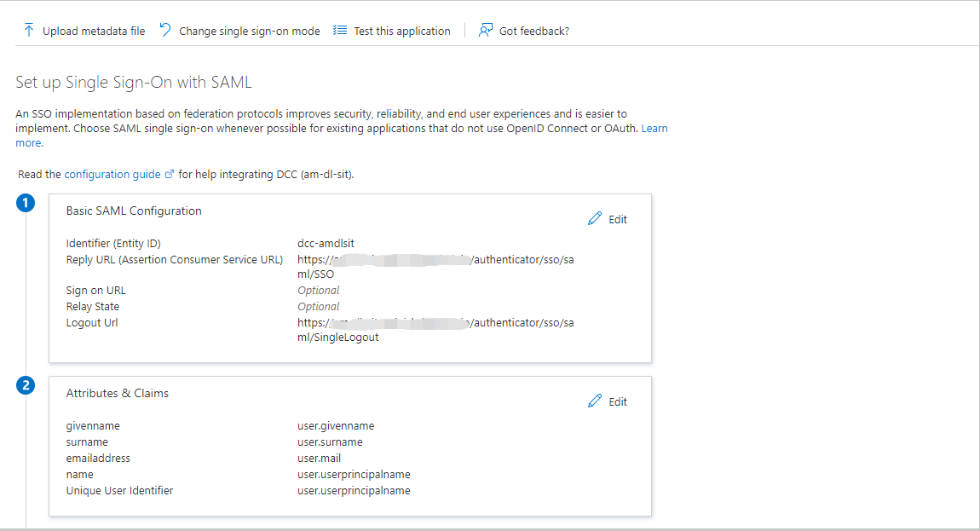Select the user.userprincipalname value for Unique User Identifier
Viewport: 980px width, 531px height.
tap(353, 490)
